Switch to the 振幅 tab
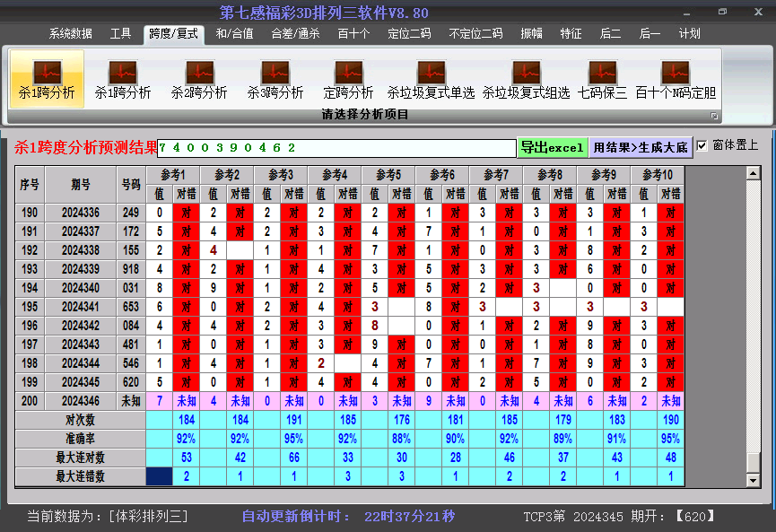 531,34
